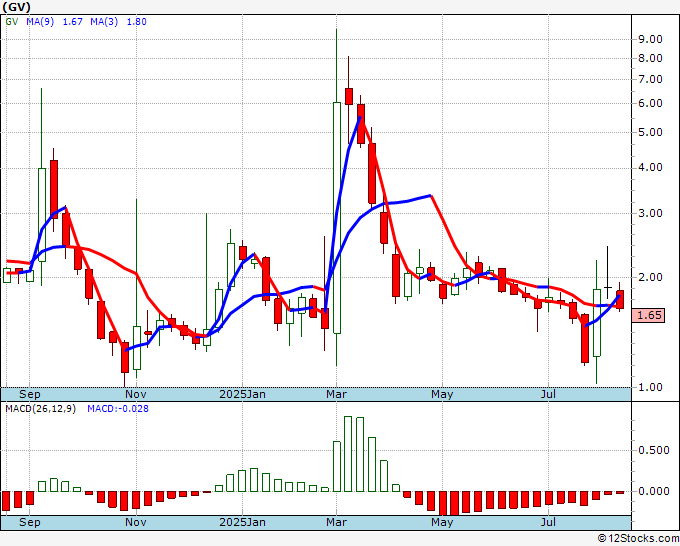Click the MA(3) legend label
Image resolution: width=680 pixels, height=546 pixels.
pos(104,22)
